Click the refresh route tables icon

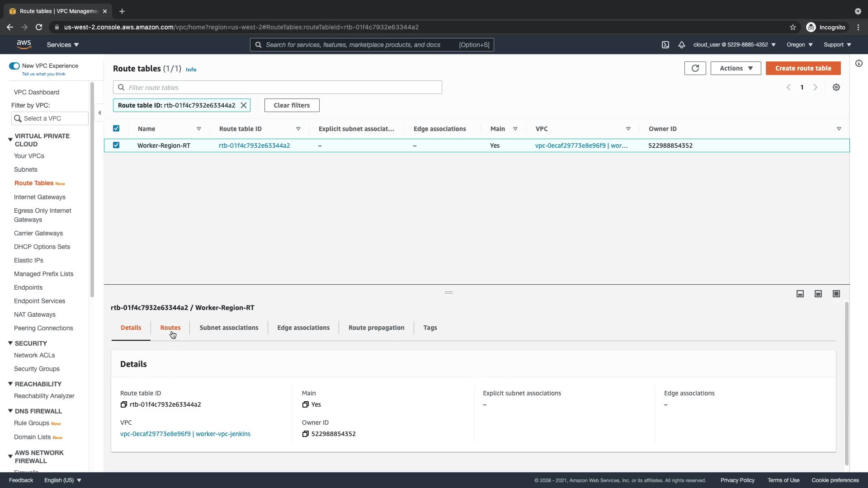695,68
